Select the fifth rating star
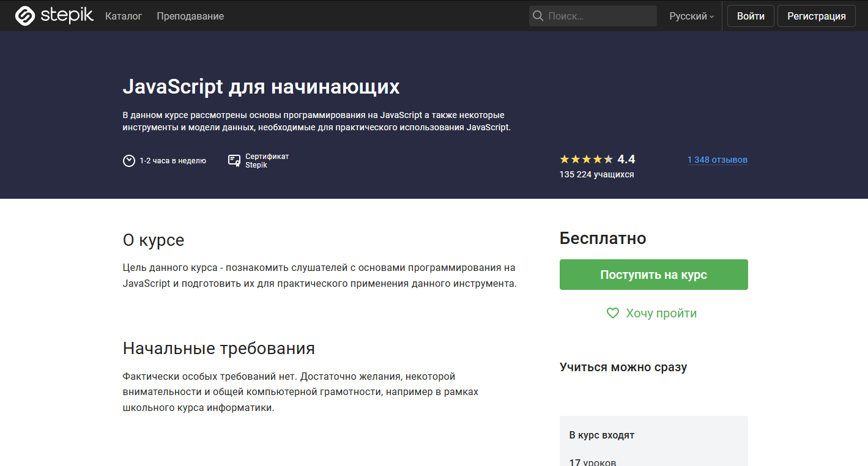Screen dimensions: 868x466 click(610, 158)
